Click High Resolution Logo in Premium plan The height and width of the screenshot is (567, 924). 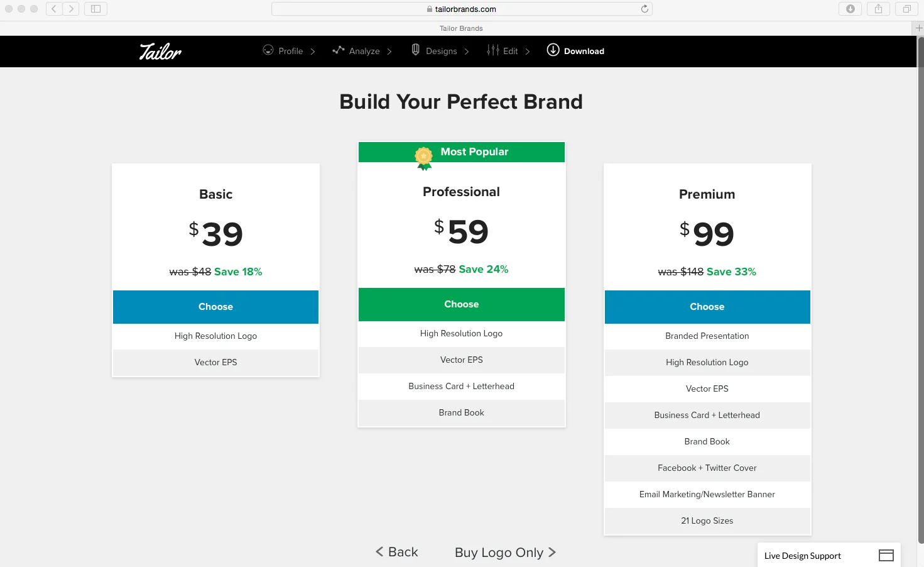[707, 362]
